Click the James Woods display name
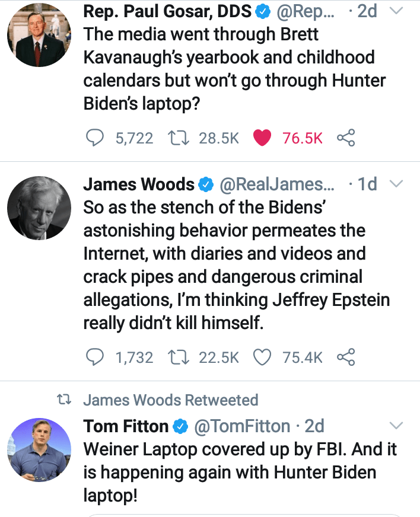This screenshot has height=517, width=420. pyautogui.click(x=139, y=184)
